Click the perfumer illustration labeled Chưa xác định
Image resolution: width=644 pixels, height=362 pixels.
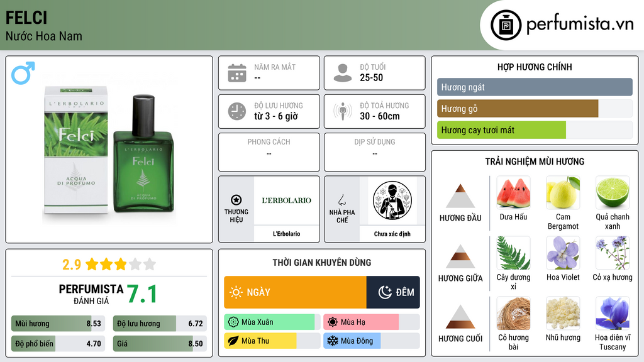pyautogui.click(x=392, y=201)
